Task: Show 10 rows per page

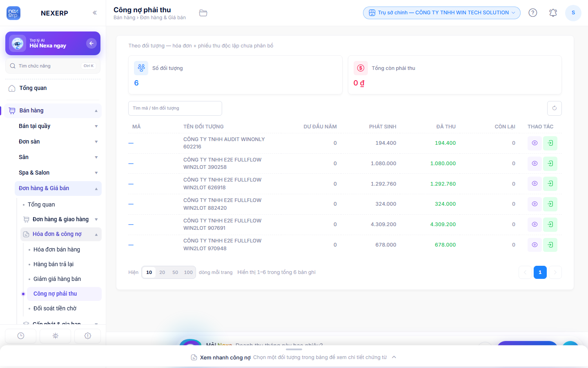Action: pos(149,272)
